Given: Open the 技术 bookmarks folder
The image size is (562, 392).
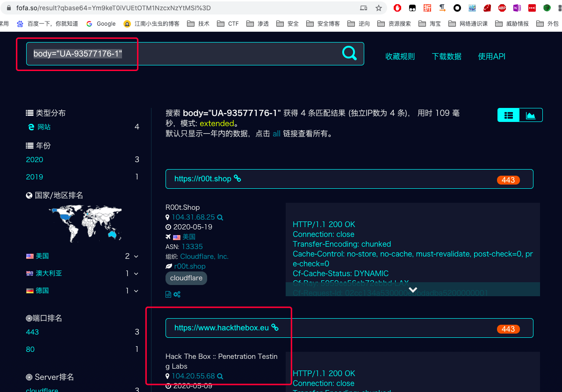Looking at the screenshot, I should tap(198, 24).
